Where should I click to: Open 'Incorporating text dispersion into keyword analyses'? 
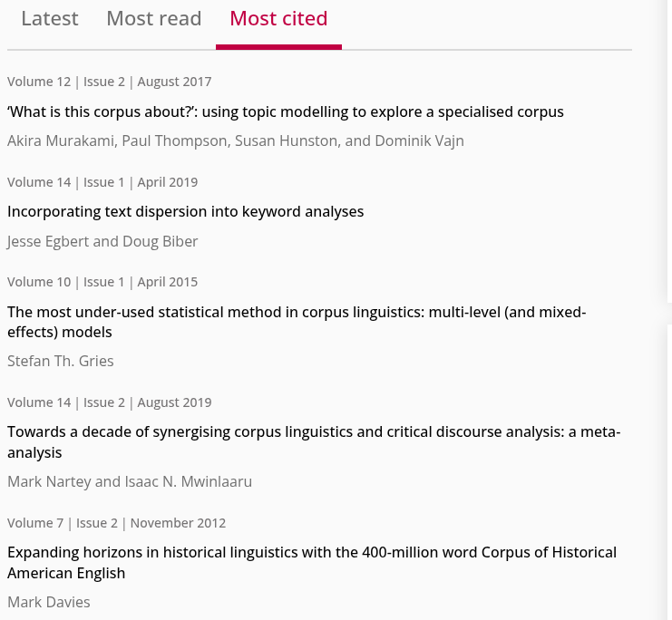tap(185, 211)
